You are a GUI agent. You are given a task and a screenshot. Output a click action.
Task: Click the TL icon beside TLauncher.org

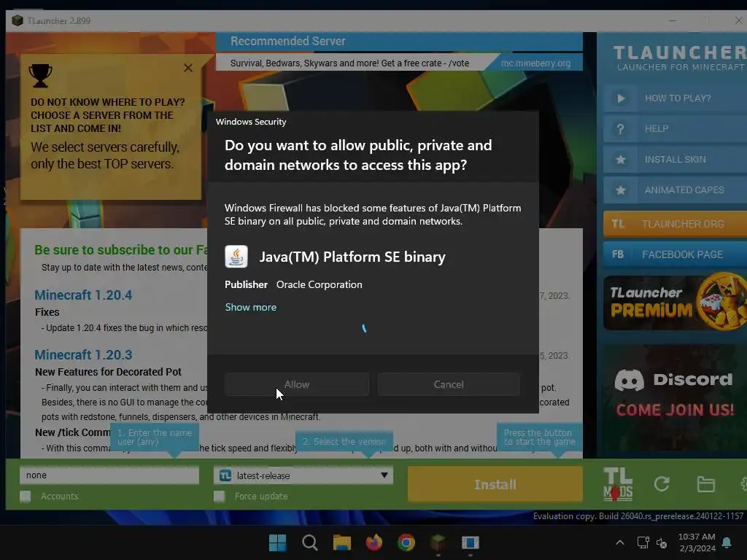click(x=618, y=224)
